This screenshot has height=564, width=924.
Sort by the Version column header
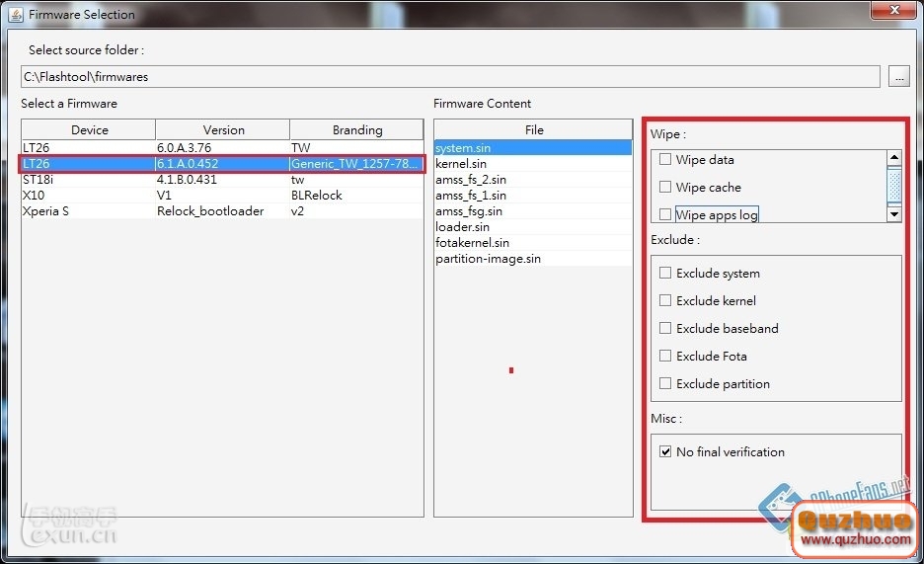click(223, 129)
